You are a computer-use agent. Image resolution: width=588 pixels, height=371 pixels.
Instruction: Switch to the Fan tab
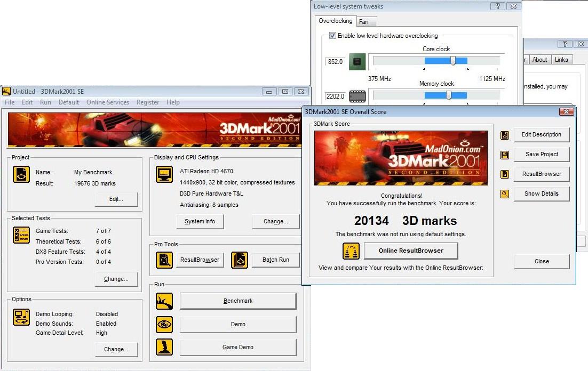363,22
